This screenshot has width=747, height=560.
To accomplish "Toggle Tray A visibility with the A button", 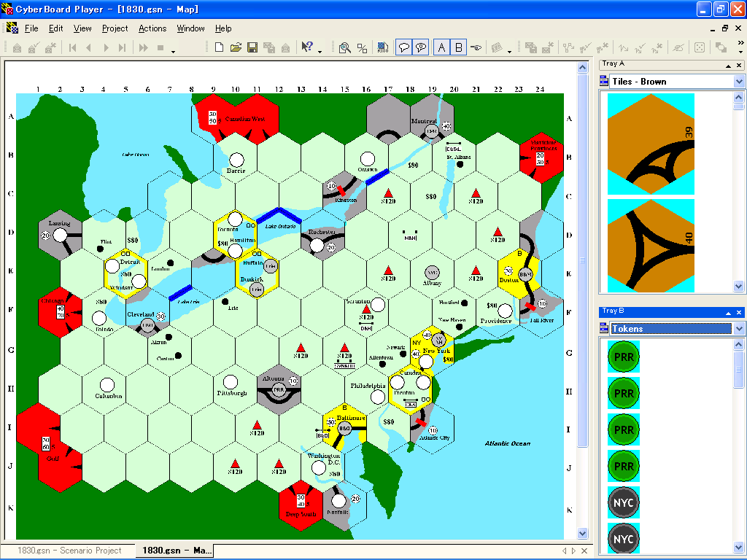I will point(441,47).
